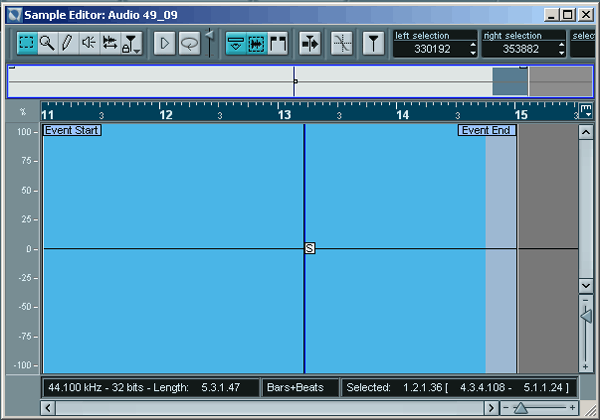Image resolution: width=600 pixels, height=420 pixels.
Task: Decrease left selection with down stepper
Action: click(473, 53)
